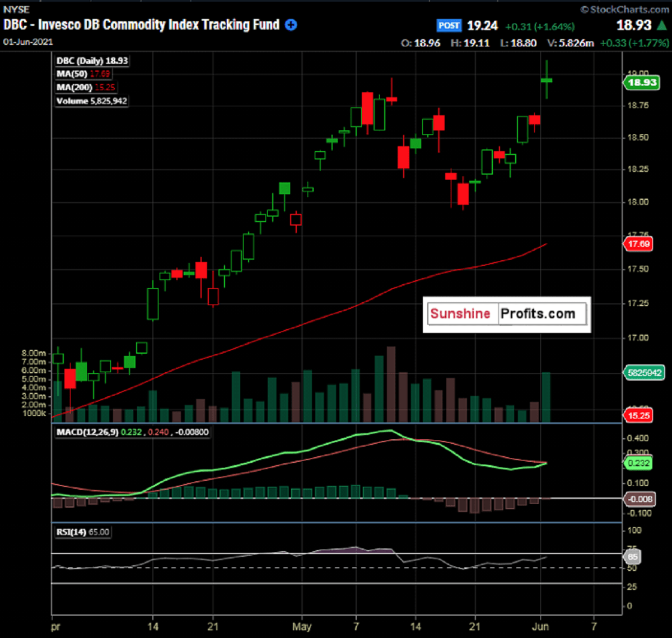Viewport: 672px width, 638px height.
Task: Click the blue plus icon beside fund title
Action: [291, 25]
